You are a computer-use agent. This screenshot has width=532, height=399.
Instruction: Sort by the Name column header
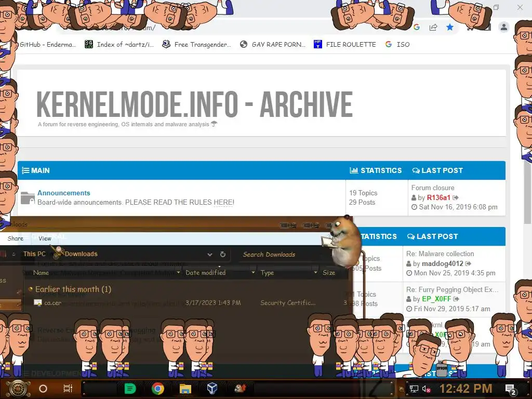[41, 273]
